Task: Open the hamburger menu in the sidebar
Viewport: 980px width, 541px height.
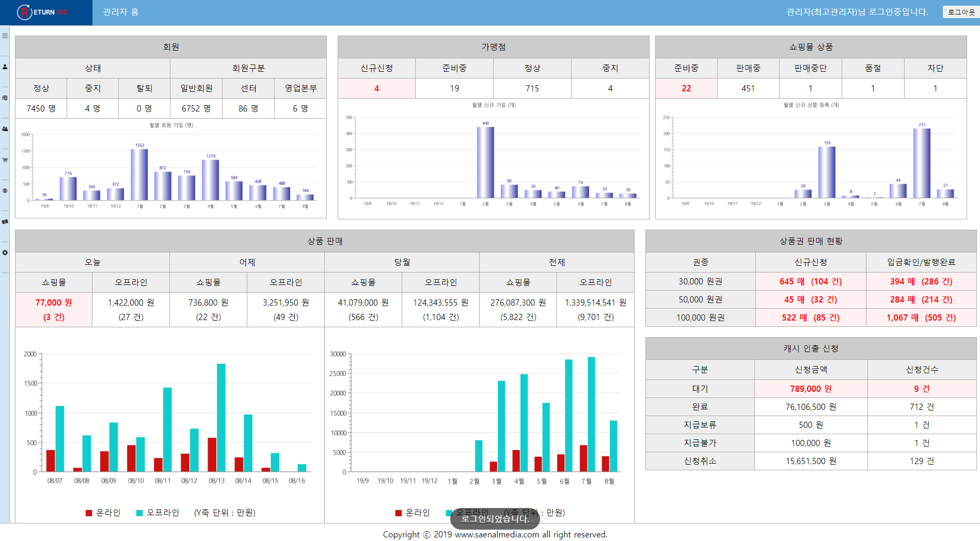Action: tap(5, 36)
